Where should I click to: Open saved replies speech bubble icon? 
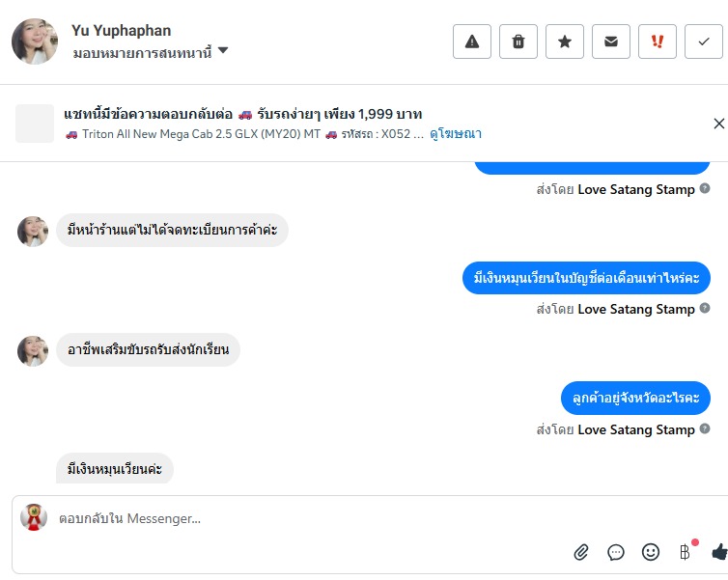[616, 552]
